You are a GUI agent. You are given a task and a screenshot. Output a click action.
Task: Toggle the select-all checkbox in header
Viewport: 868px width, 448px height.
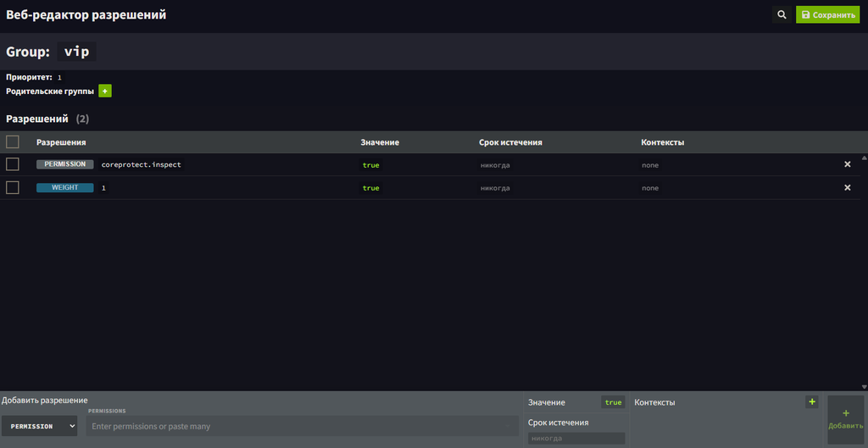click(x=13, y=142)
